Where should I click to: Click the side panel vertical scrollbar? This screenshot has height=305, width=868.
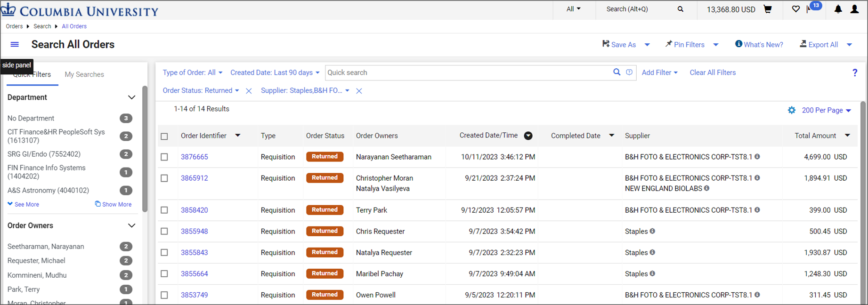coord(145,149)
